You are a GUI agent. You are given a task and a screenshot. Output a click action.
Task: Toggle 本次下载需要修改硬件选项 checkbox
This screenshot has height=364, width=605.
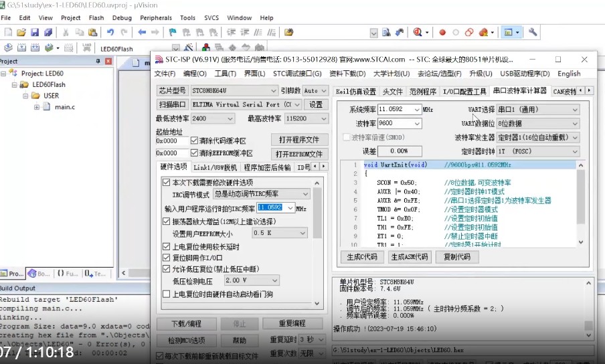[166, 182]
